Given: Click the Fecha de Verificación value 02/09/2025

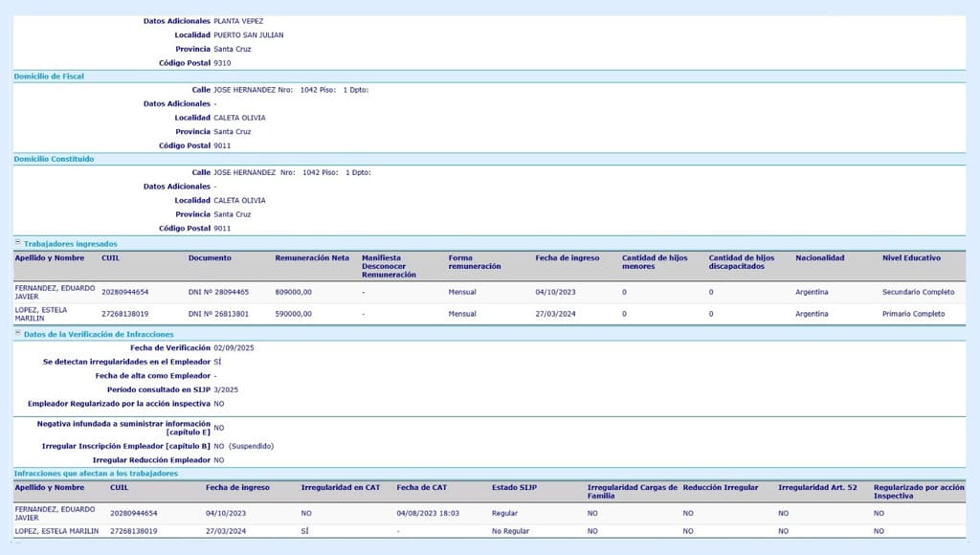Looking at the screenshot, I should click(x=234, y=348).
